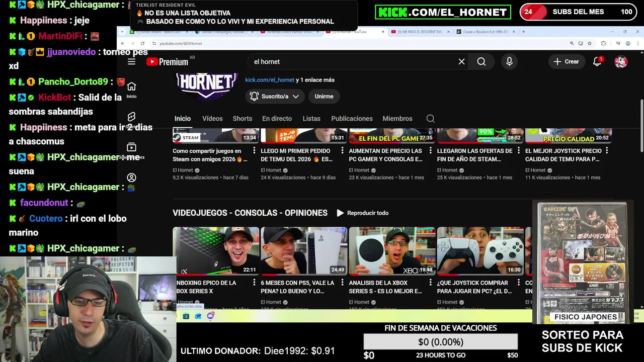Select the Miembros channel tab

[397, 119]
